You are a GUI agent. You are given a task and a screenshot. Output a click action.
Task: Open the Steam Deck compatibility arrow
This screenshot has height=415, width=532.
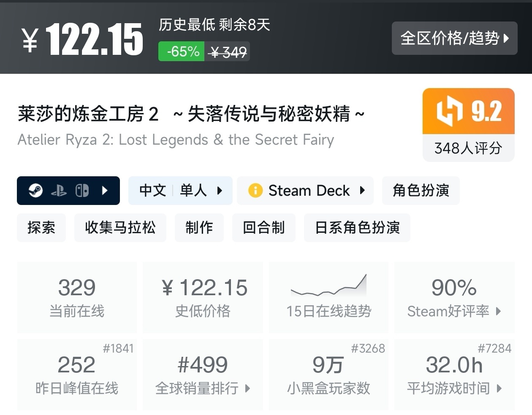pyautogui.click(x=362, y=191)
